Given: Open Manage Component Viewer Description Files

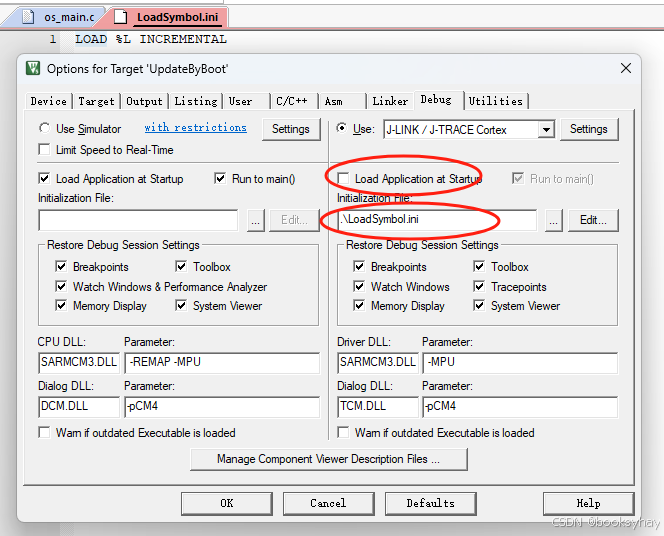Looking at the screenshot, I should pyautogui.click(x=329, y=459).
